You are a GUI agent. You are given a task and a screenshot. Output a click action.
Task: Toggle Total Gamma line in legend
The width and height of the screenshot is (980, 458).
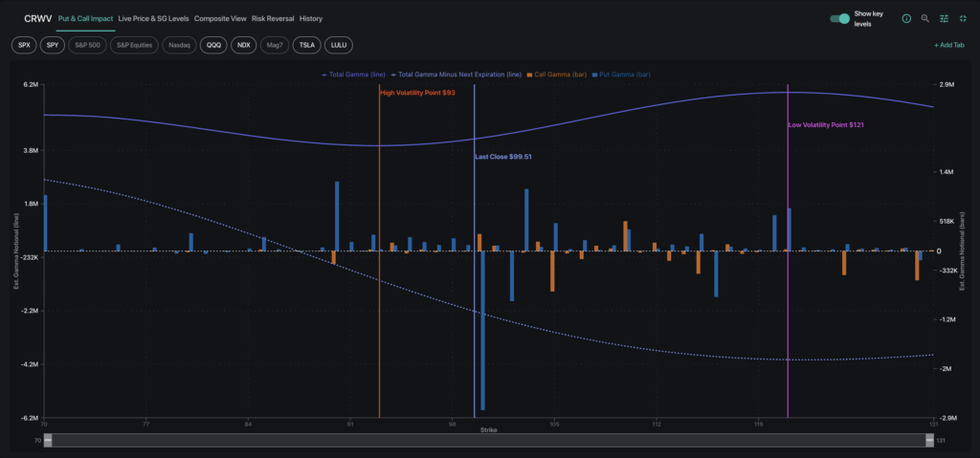coord(353,74)
